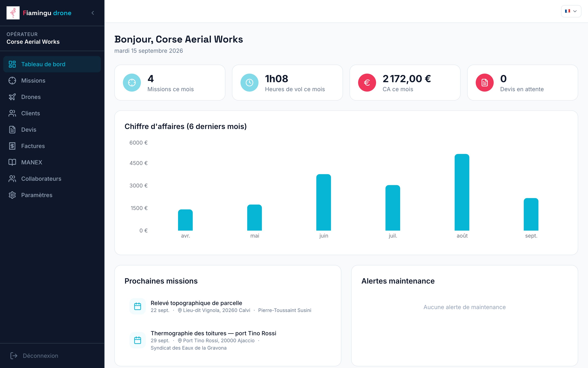588x368 pixels.
Task: Click the target icon on Missions ce mois card
Action: (x=132, y=83)
